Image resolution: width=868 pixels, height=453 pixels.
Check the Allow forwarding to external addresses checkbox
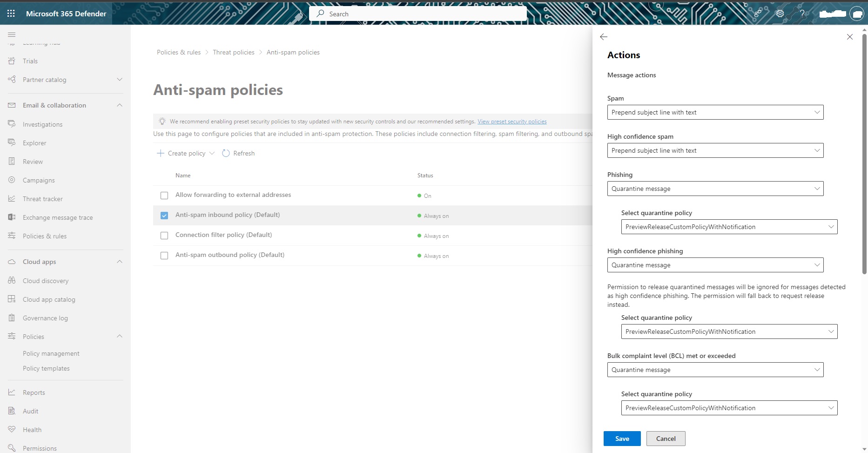click(164, 196)
